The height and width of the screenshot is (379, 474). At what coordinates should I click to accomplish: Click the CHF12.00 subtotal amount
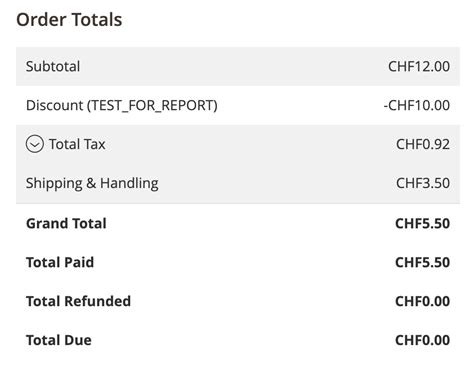pos(419,66)
